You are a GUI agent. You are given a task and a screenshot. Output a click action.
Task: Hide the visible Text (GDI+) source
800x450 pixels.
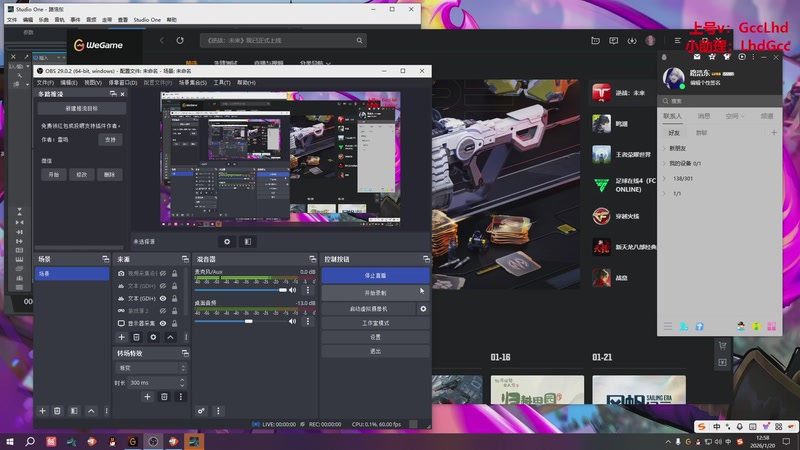point(163,298)
